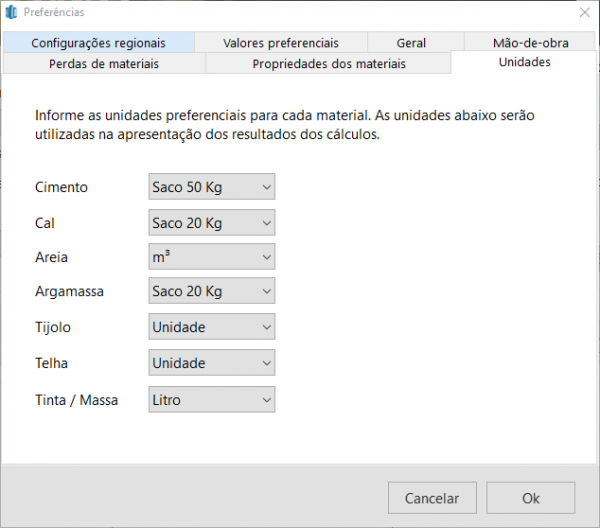Open the Tinta / Massa unit dropdown
The image size is (600, 528).
[x=211, y=400]
